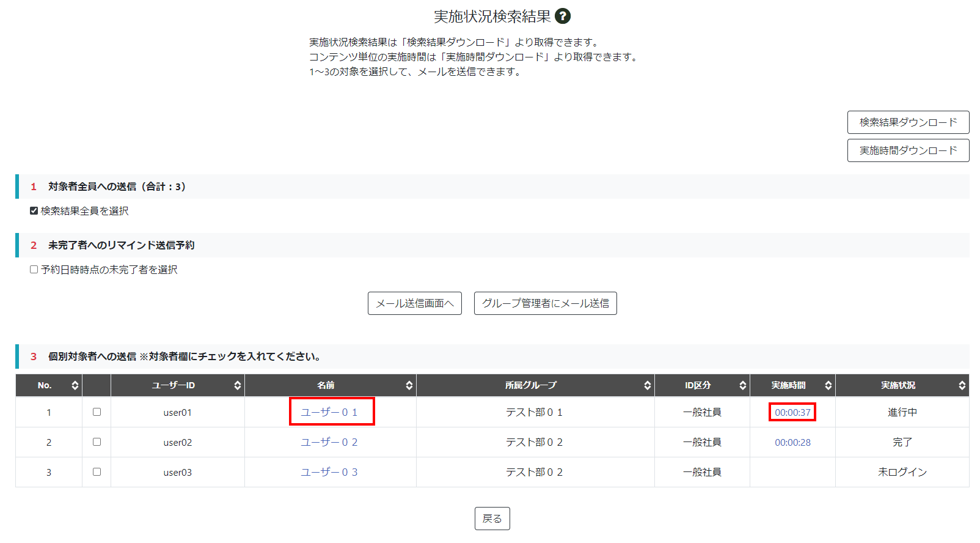The image size is (980, 543).
Task: Sort by 所属グループ column arrows
Action: pos(647,385)
